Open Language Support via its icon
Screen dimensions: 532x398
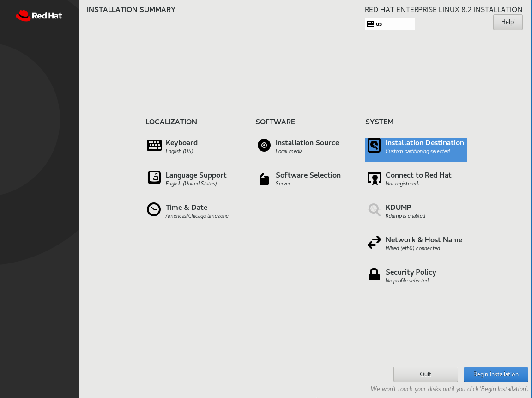(154, 177)
